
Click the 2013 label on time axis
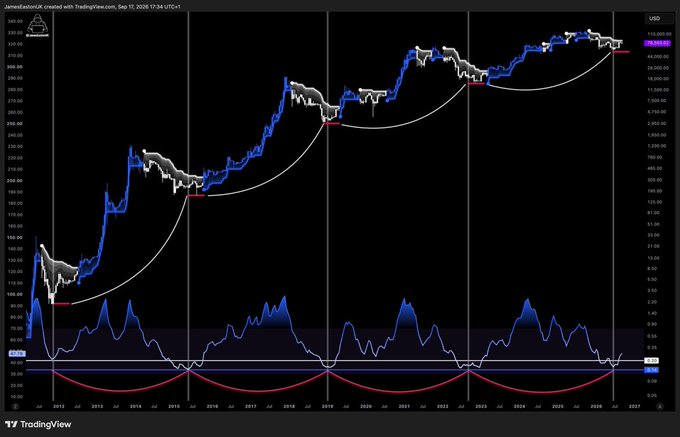[x=97, y=407]
